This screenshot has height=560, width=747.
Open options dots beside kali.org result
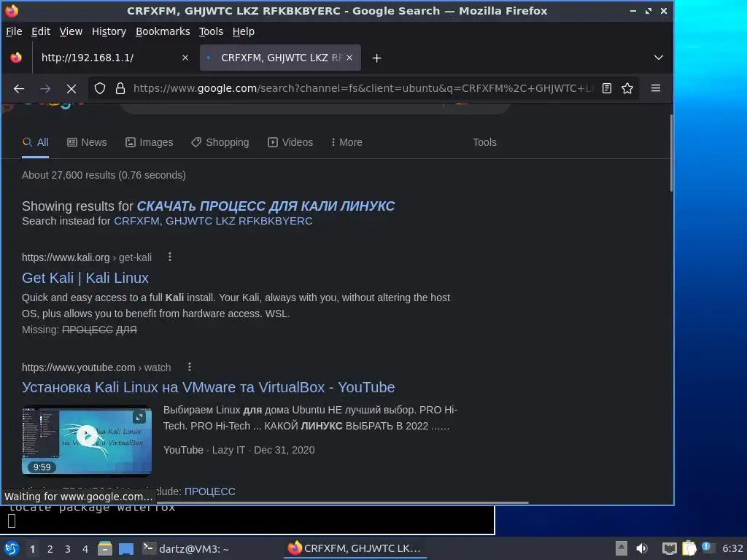coord(169,257)
